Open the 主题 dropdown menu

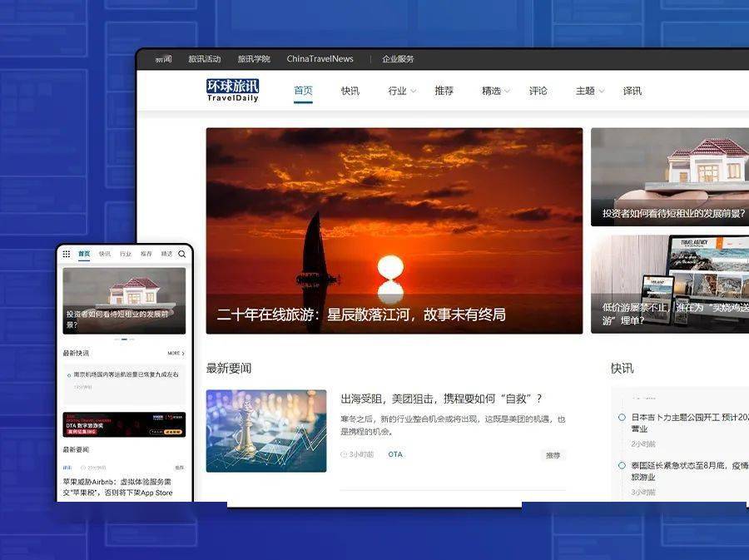pos(590,91)
